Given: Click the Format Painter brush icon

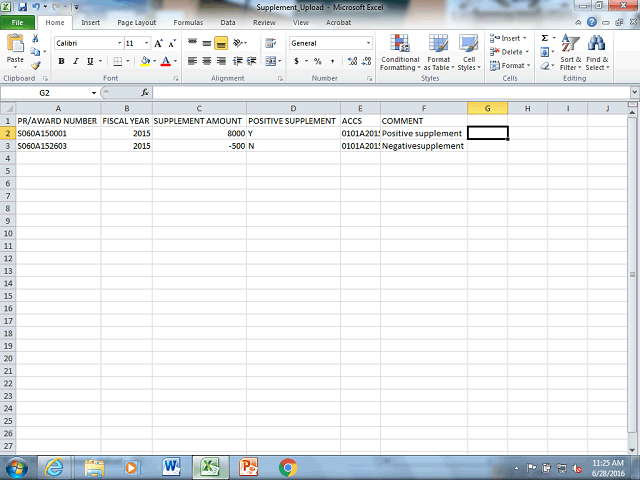Looking at the screenshot, I should tap(36, 65).
